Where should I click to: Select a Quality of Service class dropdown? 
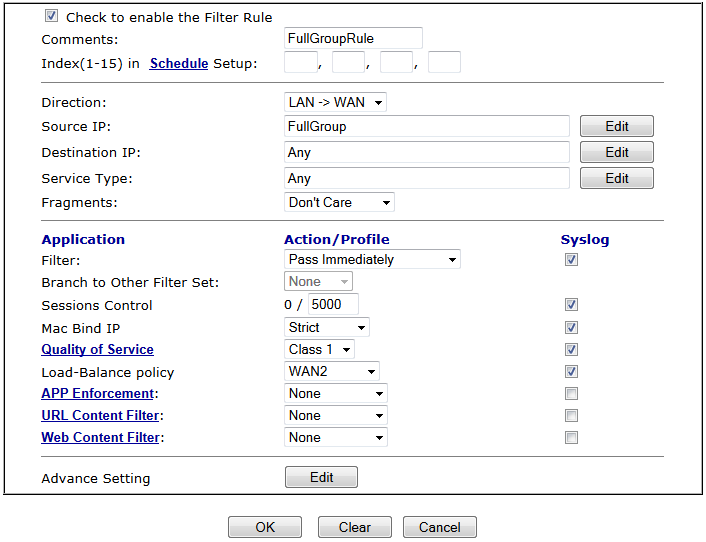click(x=320, y=349)
